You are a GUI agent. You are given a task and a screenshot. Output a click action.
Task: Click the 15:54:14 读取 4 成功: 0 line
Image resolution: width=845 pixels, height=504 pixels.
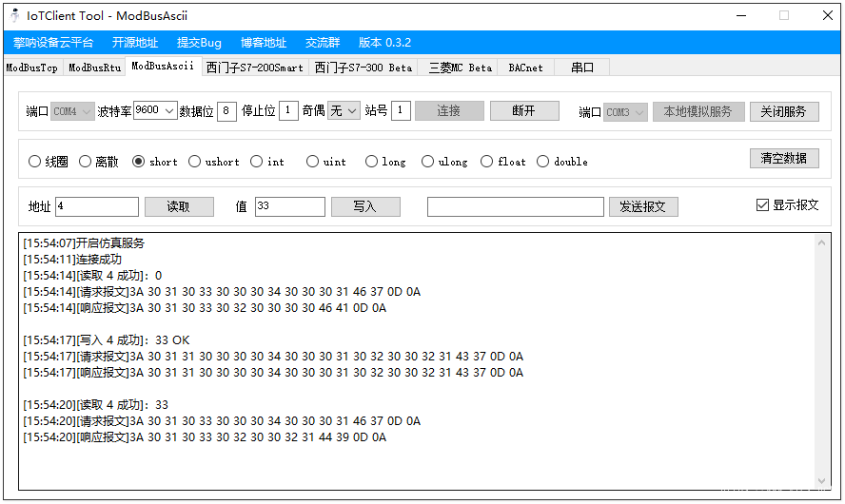pyautogui.click(x=92, y=276)
